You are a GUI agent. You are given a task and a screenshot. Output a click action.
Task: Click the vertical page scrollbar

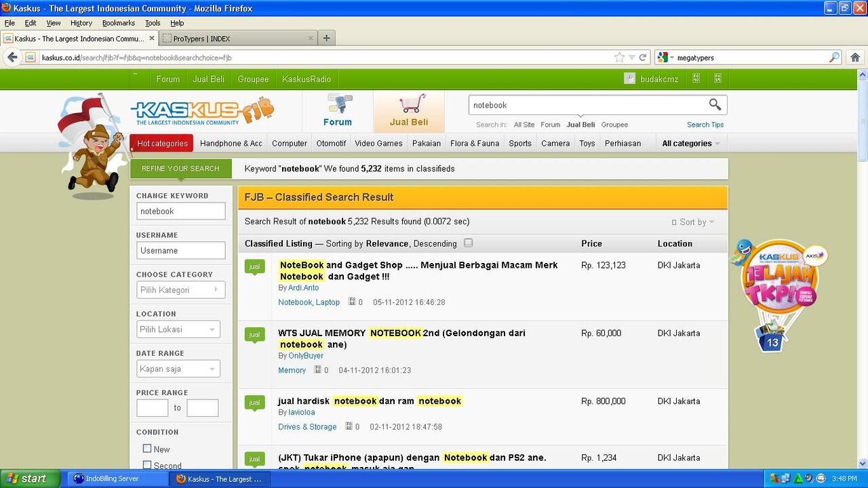tap(863, 115)
